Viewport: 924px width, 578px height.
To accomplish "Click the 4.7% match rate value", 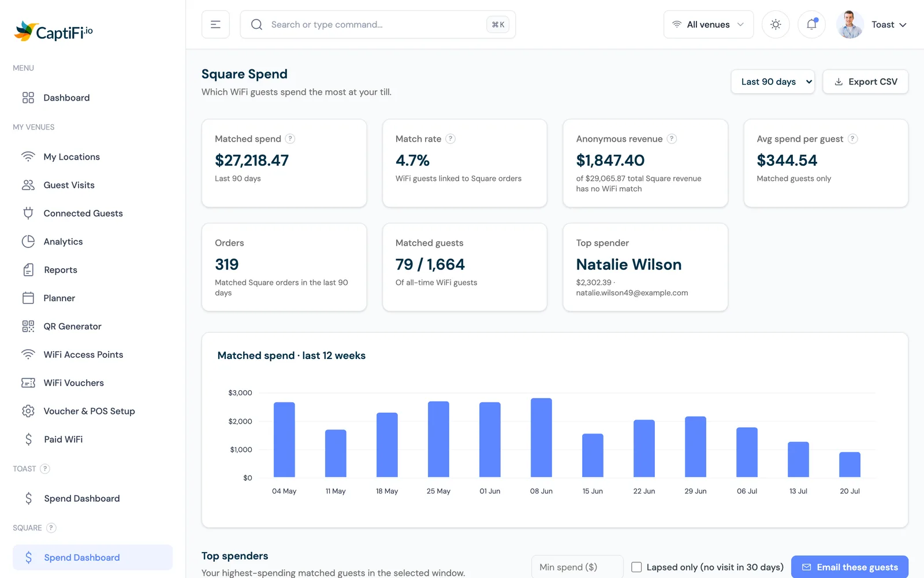I will click(x=412, y=160).
